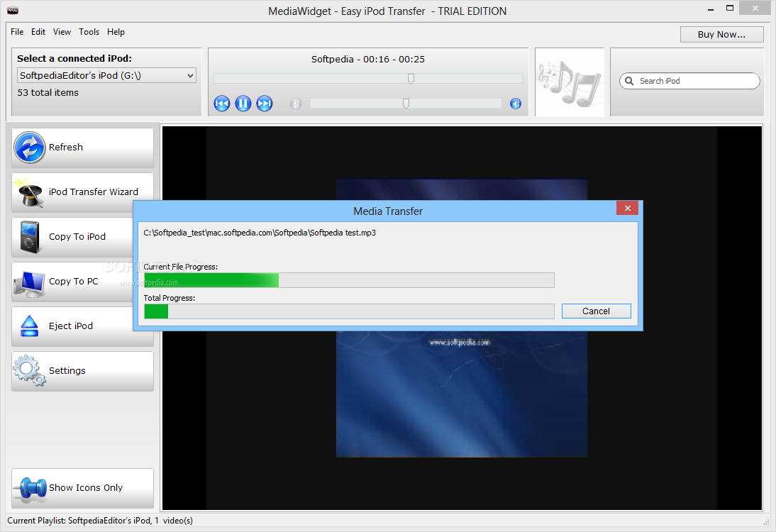Toggle Show Icons Only sidebar mode
Viewport: 776px width, 532px height.
pos(83,488)
